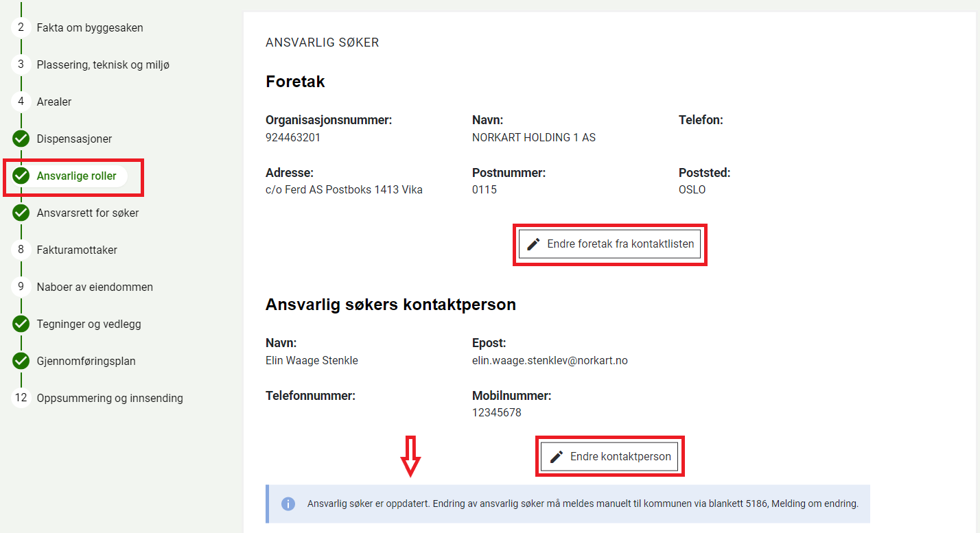Click the blue info icon in notification
Viewport: 980px width, 533px height.
tap(288, 504)
